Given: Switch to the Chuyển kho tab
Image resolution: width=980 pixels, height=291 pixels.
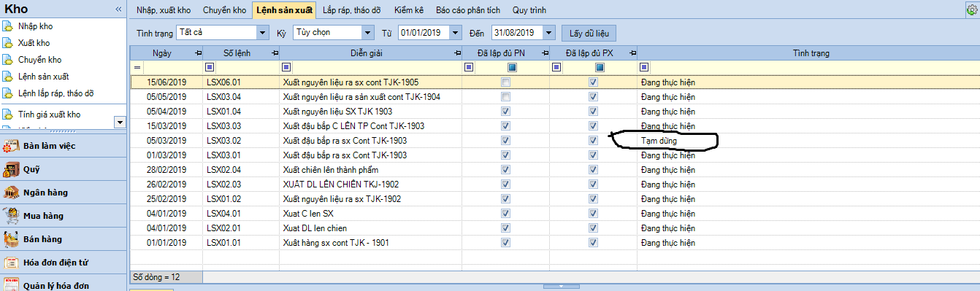Looking at the screenshot, I should (x=224, y=10).
